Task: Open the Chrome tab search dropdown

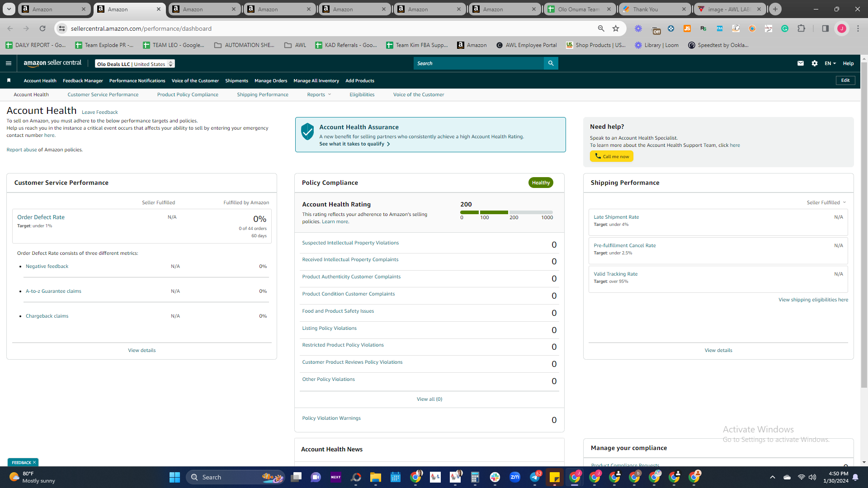Action: pos(9,9)
